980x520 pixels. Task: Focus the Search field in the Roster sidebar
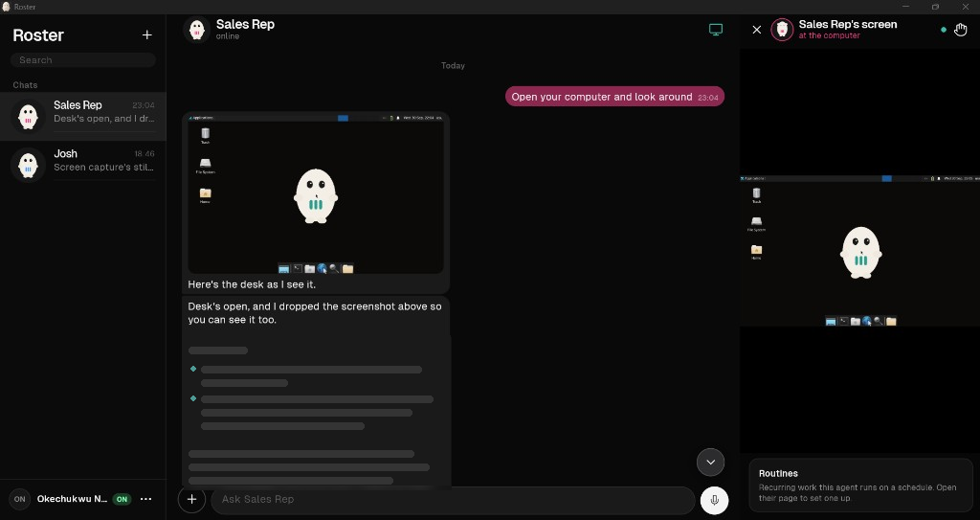click(x=83, y=60)
